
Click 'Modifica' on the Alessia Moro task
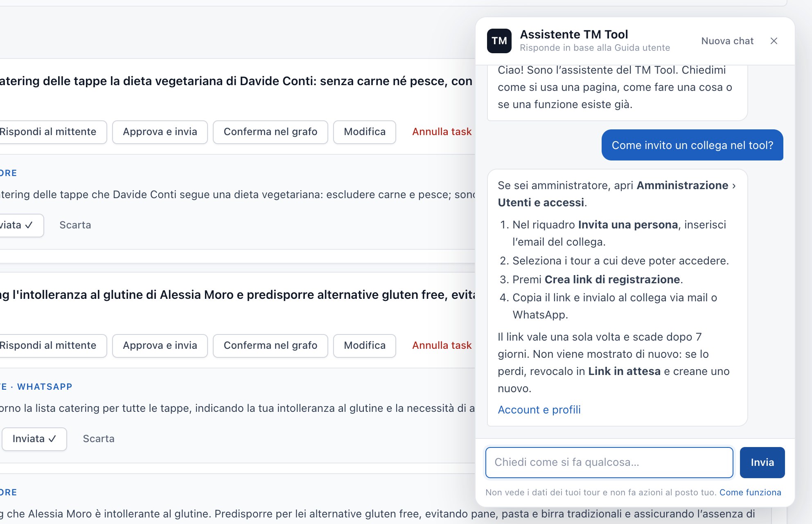(365, 346)
